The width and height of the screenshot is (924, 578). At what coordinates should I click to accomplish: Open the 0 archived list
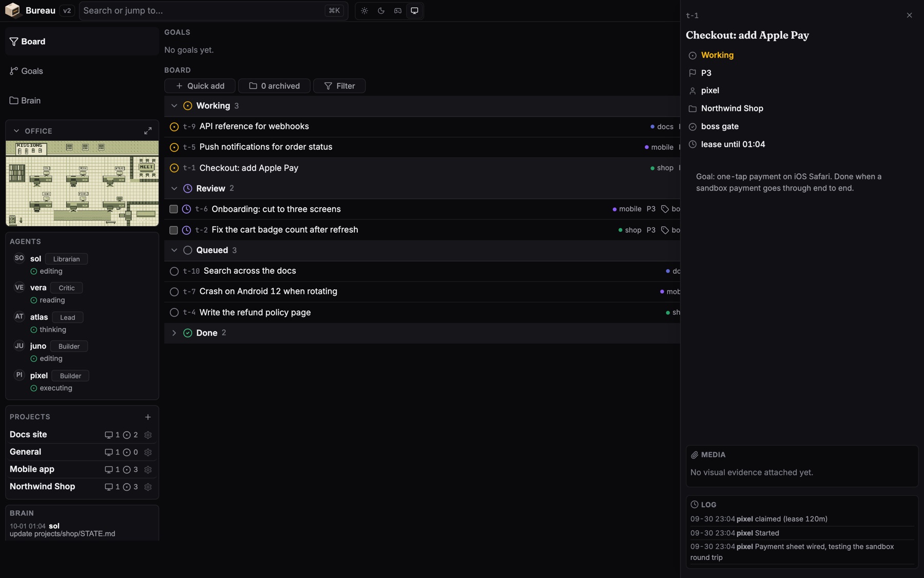click(x=274, y=86)
